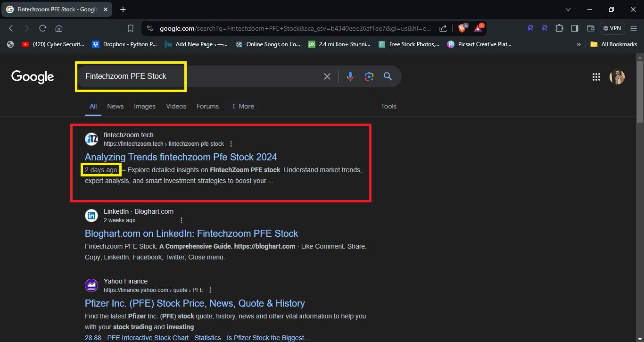Image resolution: width=644 pixels, height=342 pixels.
Task: Open the Google apps grid icon
Action: [x=596, y=77]
